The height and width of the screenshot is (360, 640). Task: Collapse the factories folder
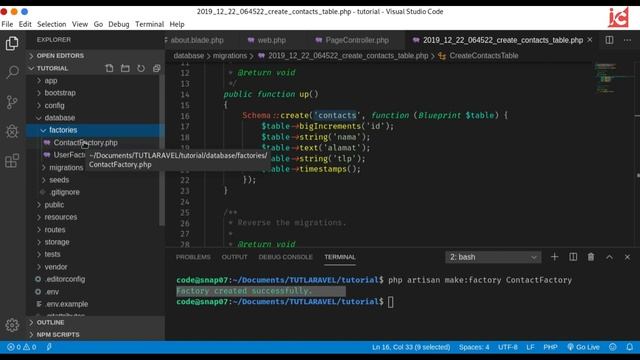[96, 130]
